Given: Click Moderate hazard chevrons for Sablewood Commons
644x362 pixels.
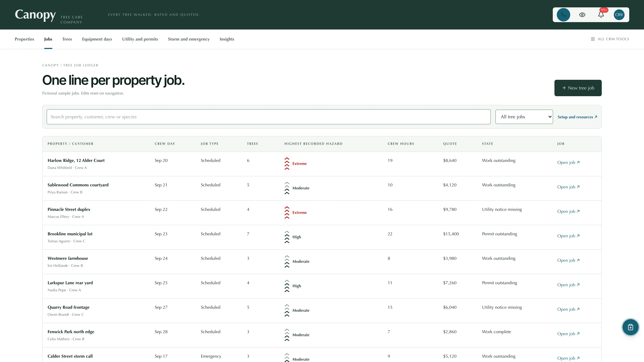Looking at the screenshot, I should 287,188.
